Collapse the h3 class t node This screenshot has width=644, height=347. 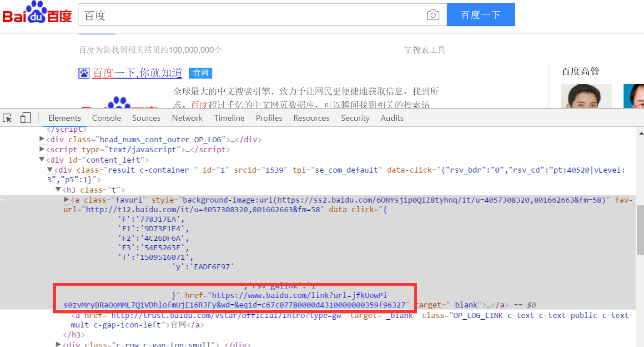tap(58, 189)
